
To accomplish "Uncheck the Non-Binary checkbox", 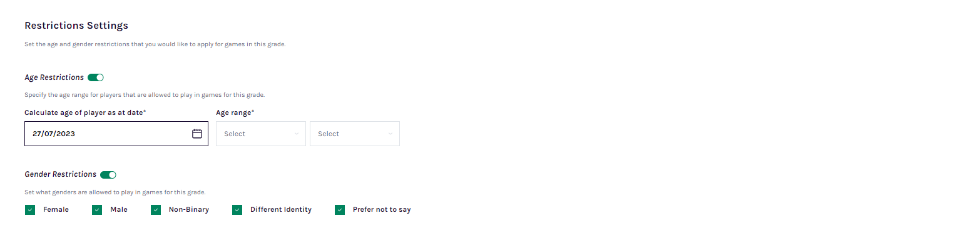I will (156, 210).
